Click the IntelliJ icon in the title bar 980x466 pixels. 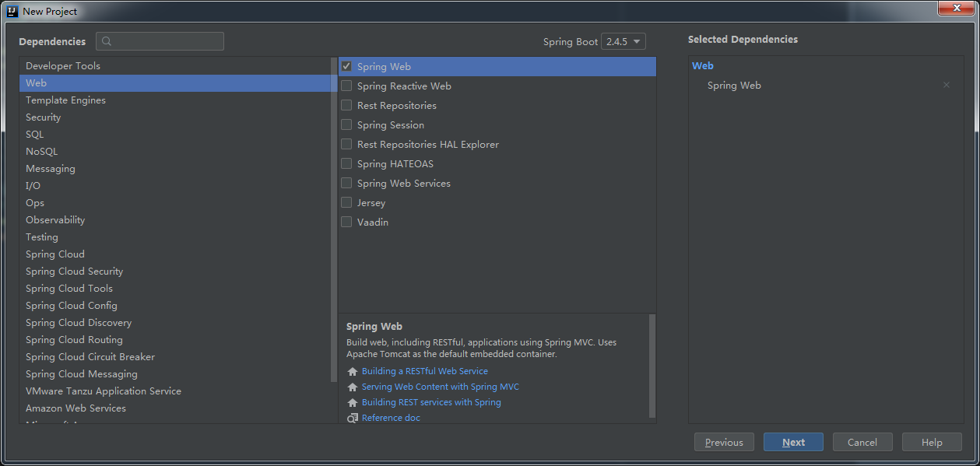pos(12,11)
